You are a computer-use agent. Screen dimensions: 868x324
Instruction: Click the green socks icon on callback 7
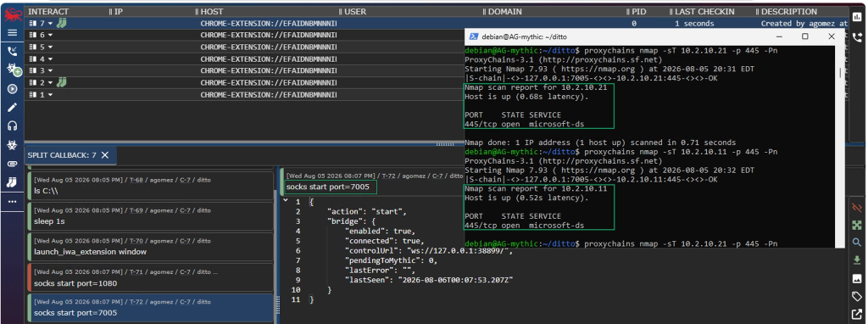coord(61,23)
